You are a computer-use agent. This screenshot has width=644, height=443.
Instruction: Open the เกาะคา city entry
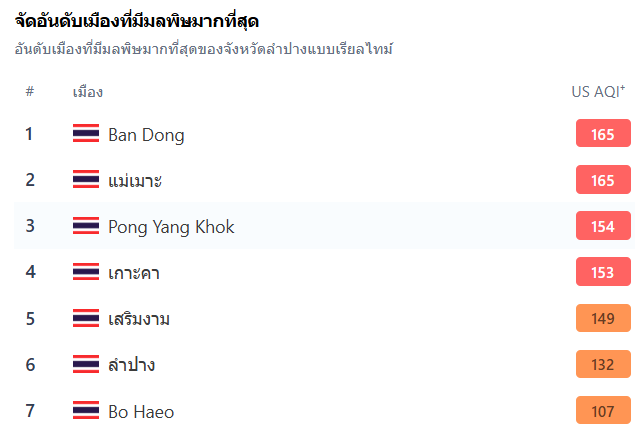point(134,273)
